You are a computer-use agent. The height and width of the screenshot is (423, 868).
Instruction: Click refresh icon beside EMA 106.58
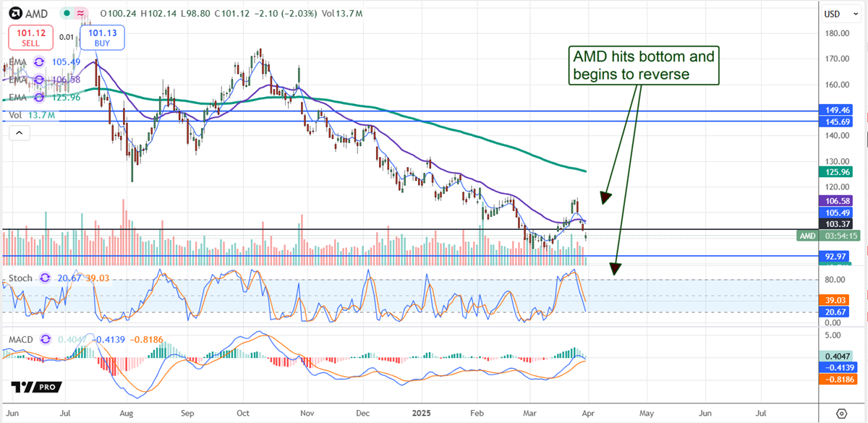[x=38, y=80]
